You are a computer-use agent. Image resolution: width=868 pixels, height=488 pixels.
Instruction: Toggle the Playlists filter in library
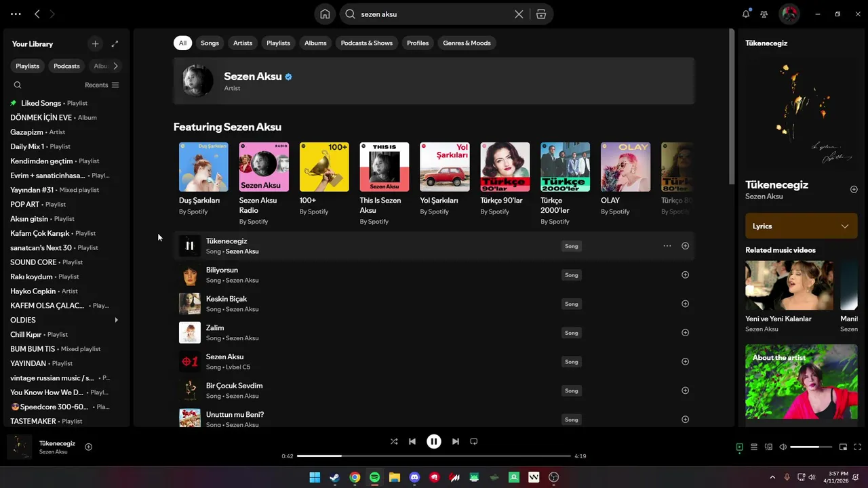[28, 66]
